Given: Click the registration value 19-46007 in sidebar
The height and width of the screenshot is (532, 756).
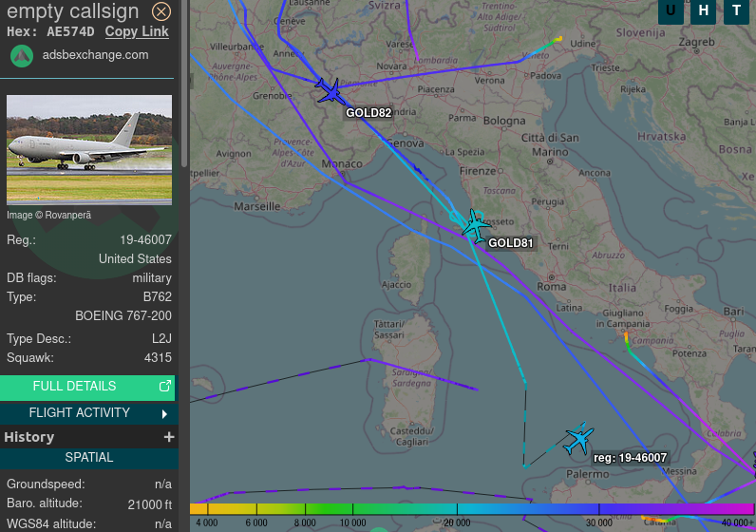Looking at the screenshot, I should tap(145, 239).
